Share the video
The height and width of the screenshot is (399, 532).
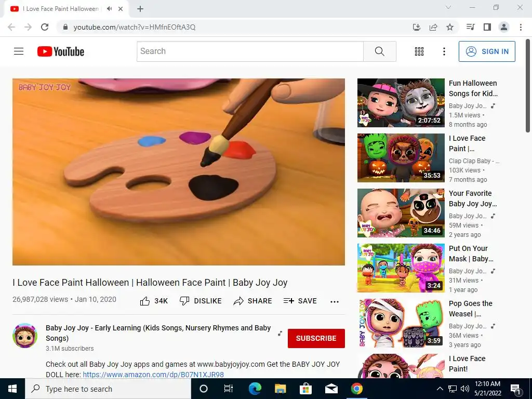click(x=253, y=301)
